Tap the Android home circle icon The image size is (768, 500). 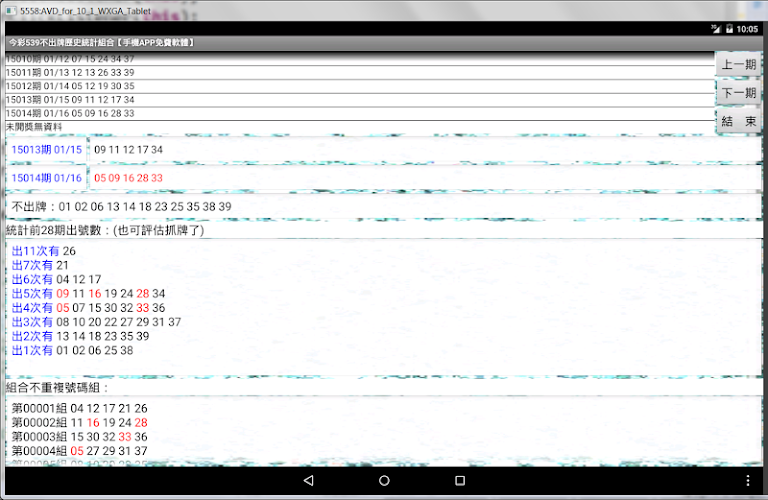point(384,480)
